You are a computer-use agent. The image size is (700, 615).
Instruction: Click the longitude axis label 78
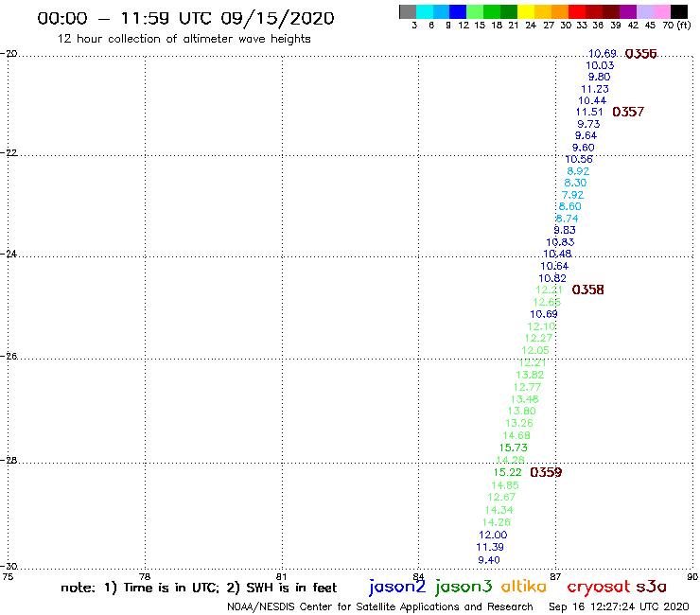coord(145,576)
